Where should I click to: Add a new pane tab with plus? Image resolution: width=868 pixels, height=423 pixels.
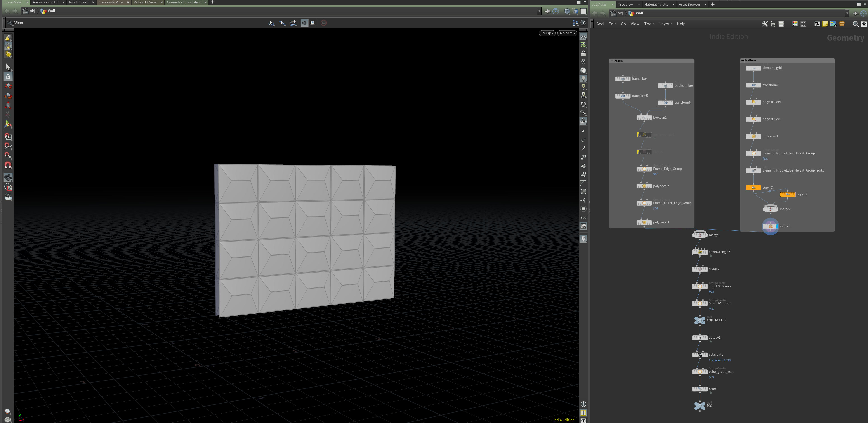click(x=213, y=2)
